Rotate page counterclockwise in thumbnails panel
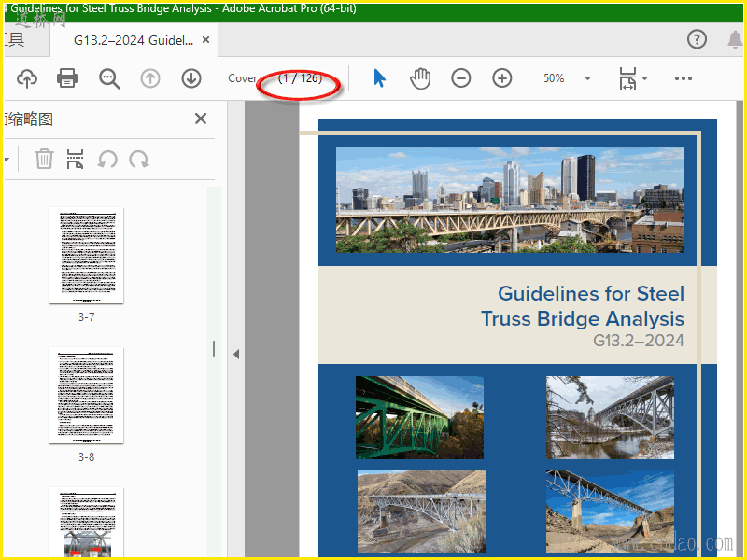Image resolution: width=747 pixels, height=560 pixels. point(107,159)
